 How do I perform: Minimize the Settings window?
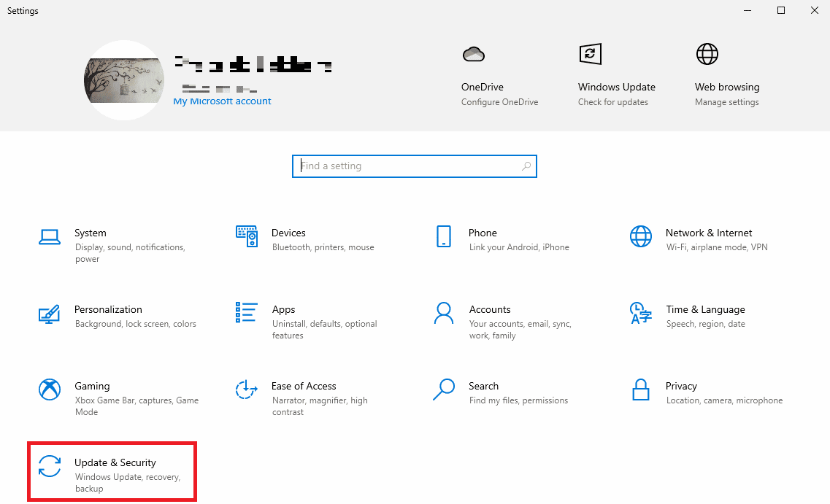pos(748,11)
